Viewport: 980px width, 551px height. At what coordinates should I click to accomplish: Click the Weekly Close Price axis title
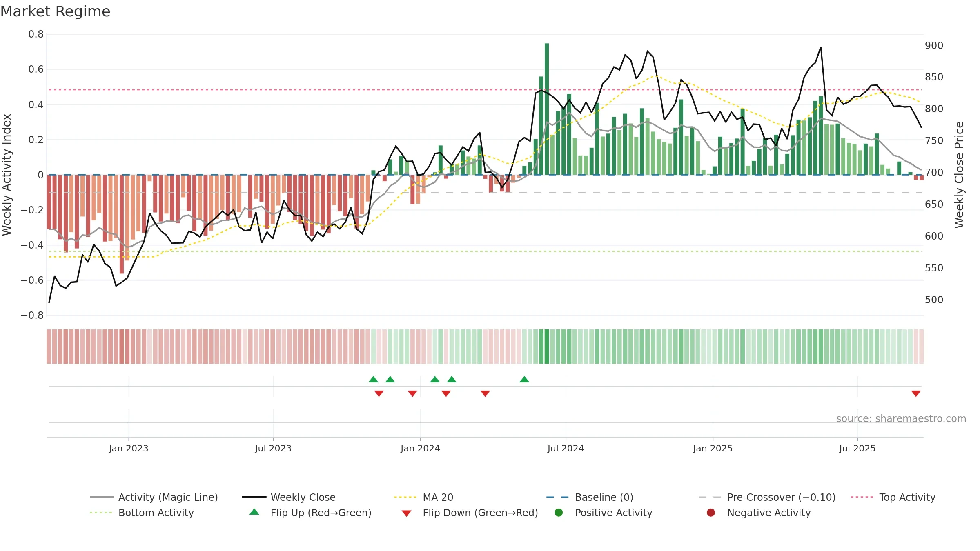[x=959, y=175]
